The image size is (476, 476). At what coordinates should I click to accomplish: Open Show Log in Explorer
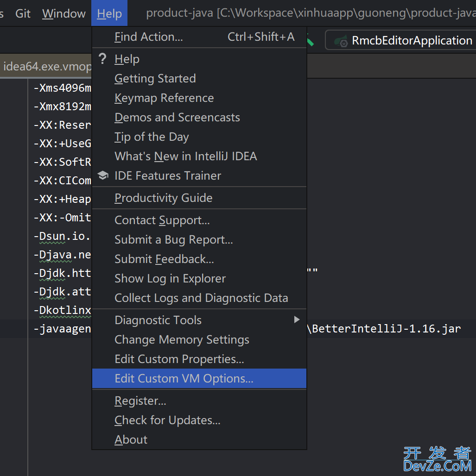pyautogui.click(x=170, y=278)
